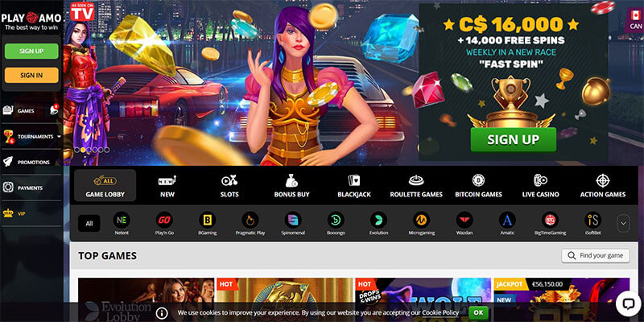Click the yellow SIGN IN button
The image size is (644, 322).
31,75
